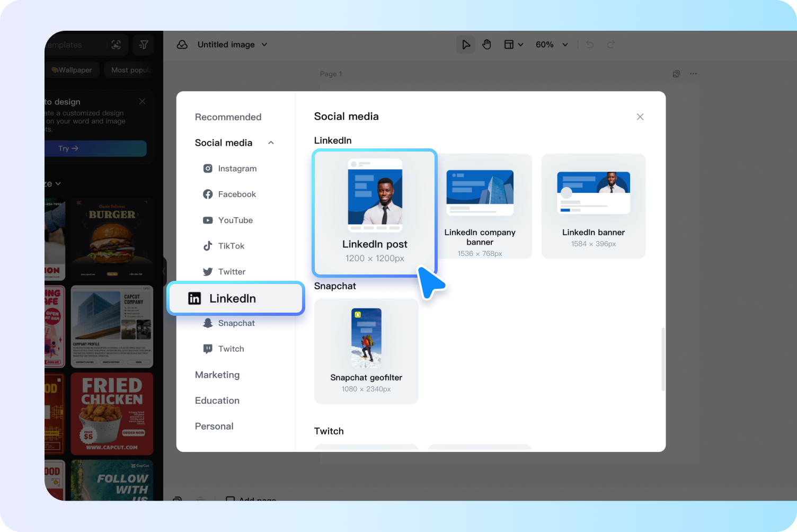Dismiss the design prompt banner

pyautogui.click(x=142, y=101)
